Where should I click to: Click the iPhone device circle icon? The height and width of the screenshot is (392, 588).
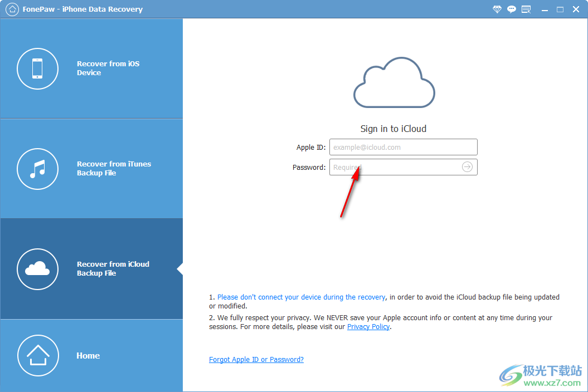pos(37,68)
